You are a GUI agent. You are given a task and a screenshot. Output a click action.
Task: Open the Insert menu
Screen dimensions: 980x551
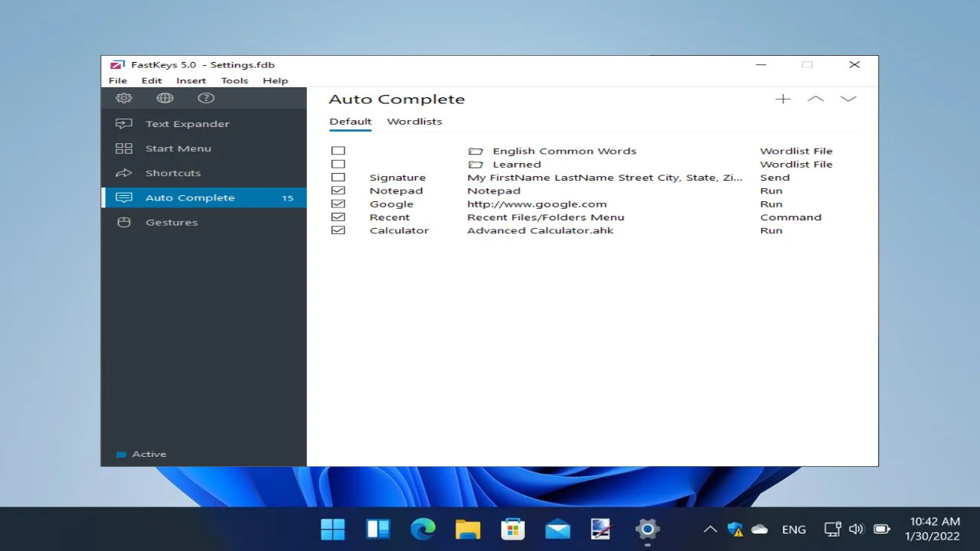coord(191,80)
